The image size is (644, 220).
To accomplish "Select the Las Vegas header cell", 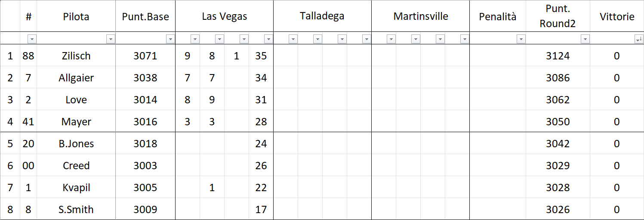I will coord(224,16).
